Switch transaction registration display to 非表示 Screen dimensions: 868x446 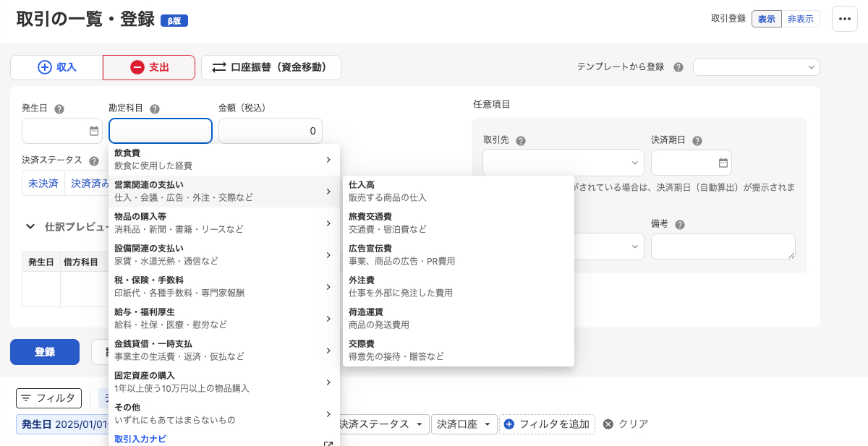[800, 19]
